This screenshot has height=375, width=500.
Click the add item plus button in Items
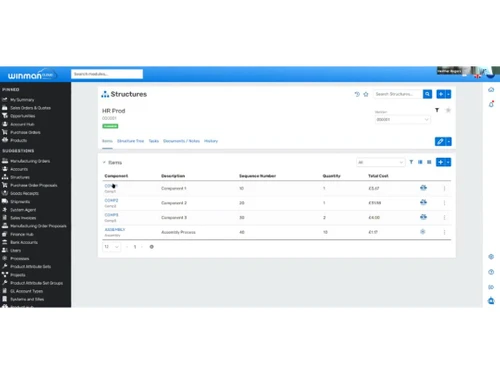tap(441, 162)
